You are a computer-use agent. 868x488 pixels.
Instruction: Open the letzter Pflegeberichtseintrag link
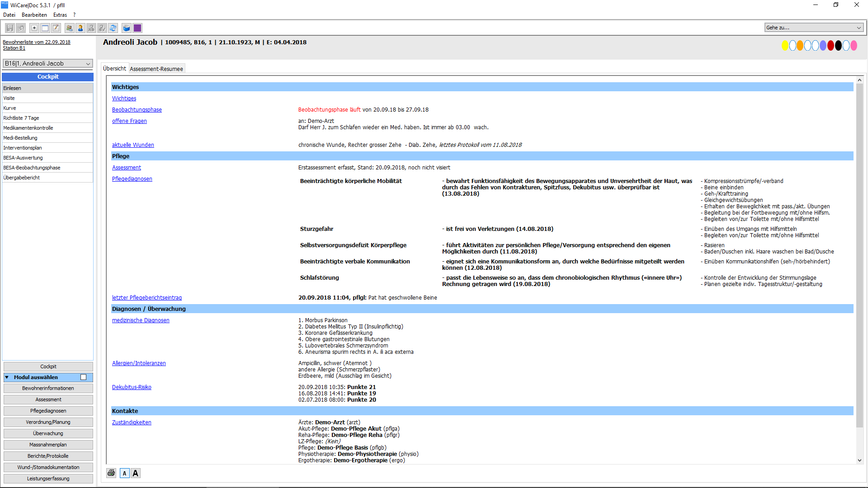pos(147,298)
